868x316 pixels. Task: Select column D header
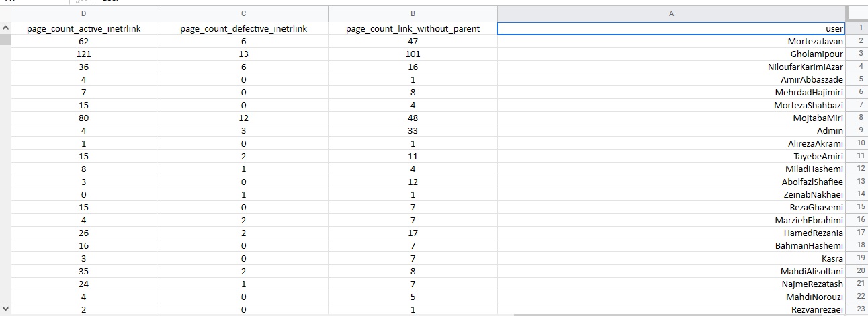pyautogui.click(x=83, y=13)
